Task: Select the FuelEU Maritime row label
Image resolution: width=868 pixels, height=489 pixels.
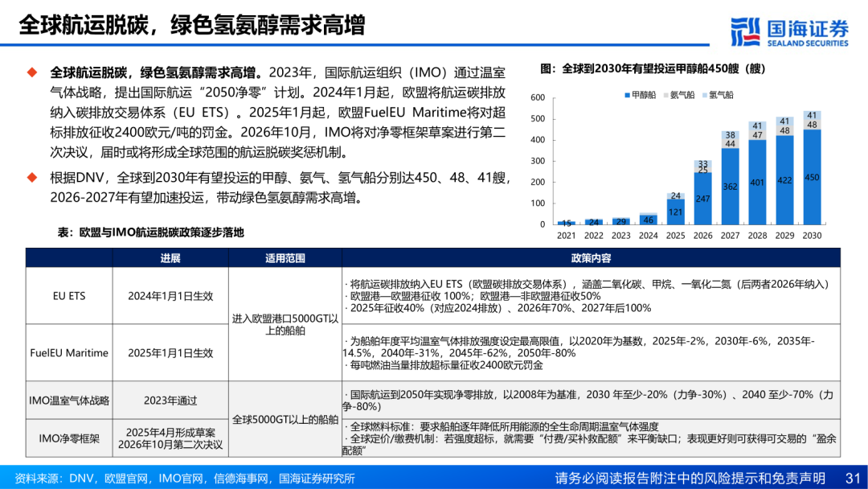Action: pyautogui.click(x=69, y=353)
